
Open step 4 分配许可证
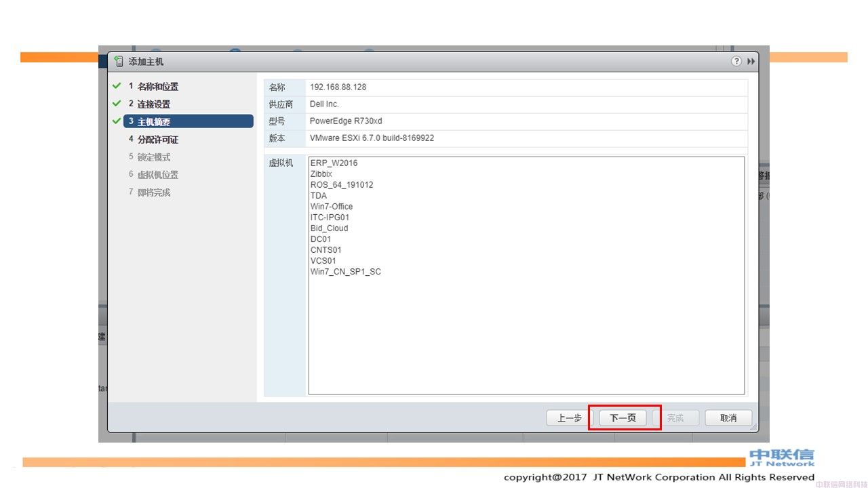click(x=153, y=140)
